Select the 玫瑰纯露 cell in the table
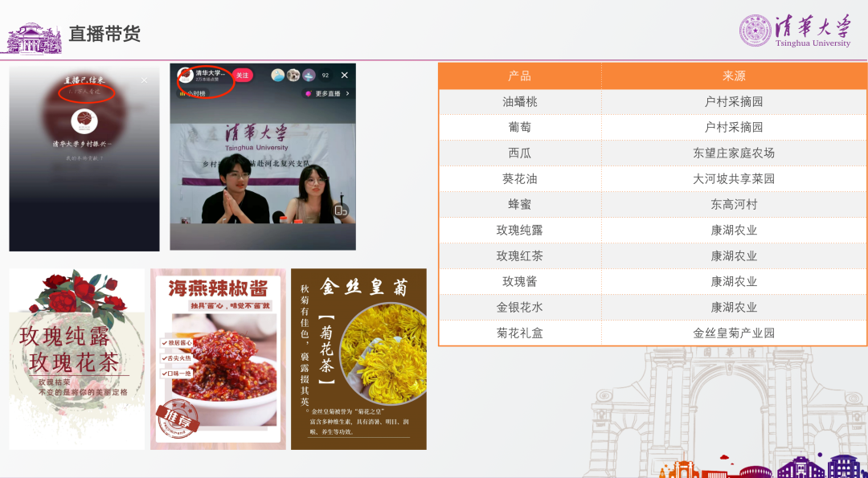 click(520, 230)
